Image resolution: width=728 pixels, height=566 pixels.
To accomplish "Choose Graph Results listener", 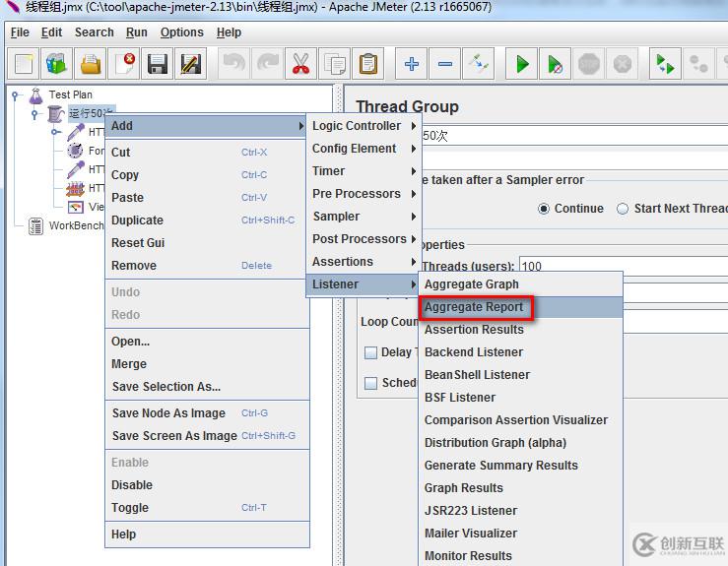I will pyautogui.click(x=520, y=488).
